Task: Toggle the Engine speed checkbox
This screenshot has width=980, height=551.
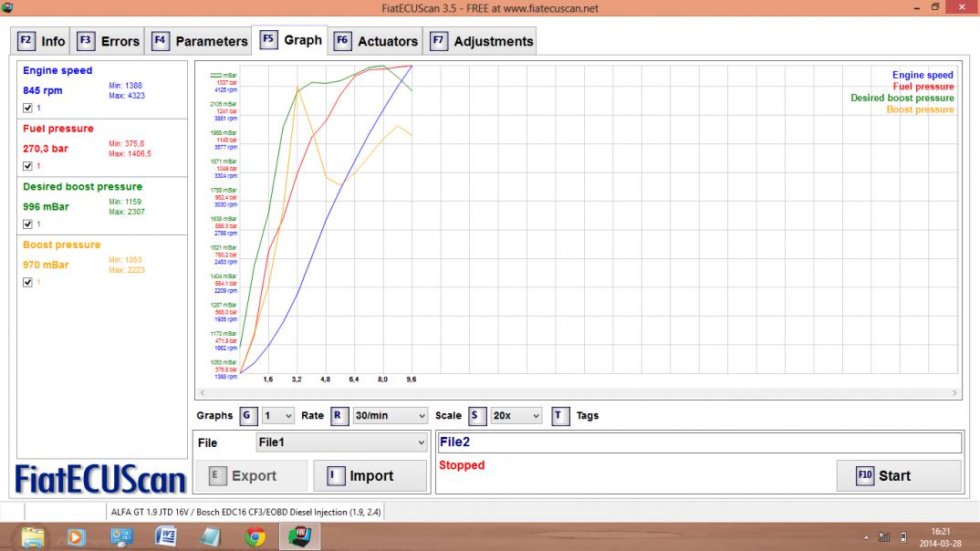Action: (x=27, y=108)
